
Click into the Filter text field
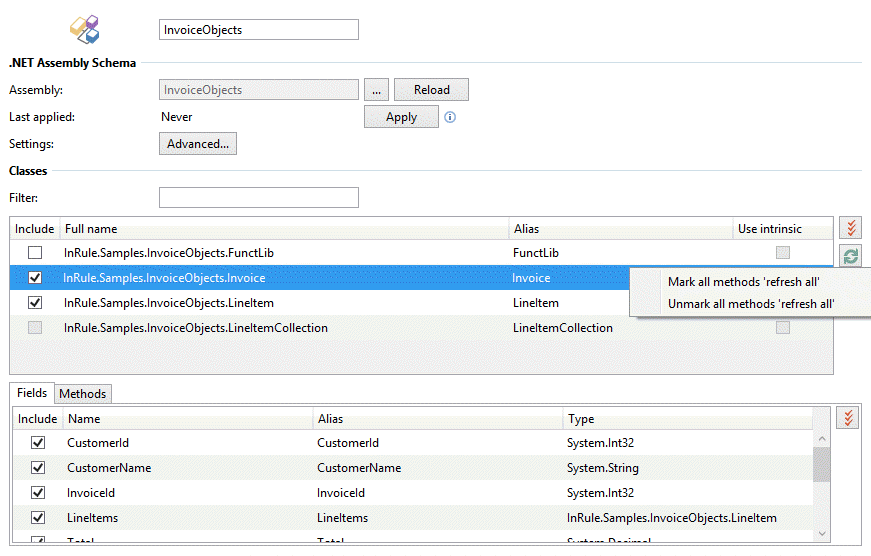point(258,198)
